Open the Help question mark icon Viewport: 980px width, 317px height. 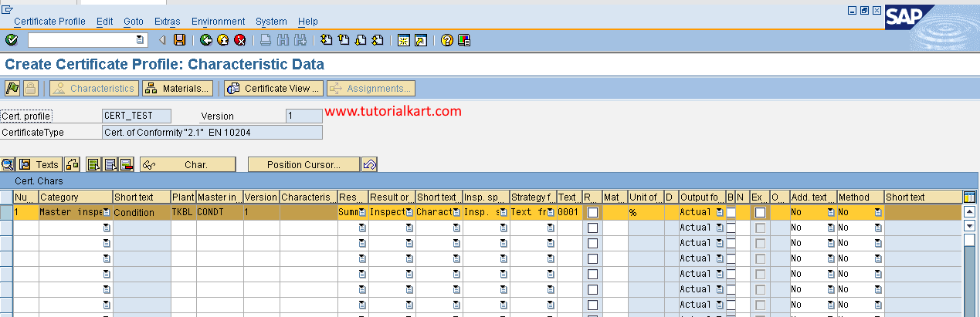pos(446,39)
